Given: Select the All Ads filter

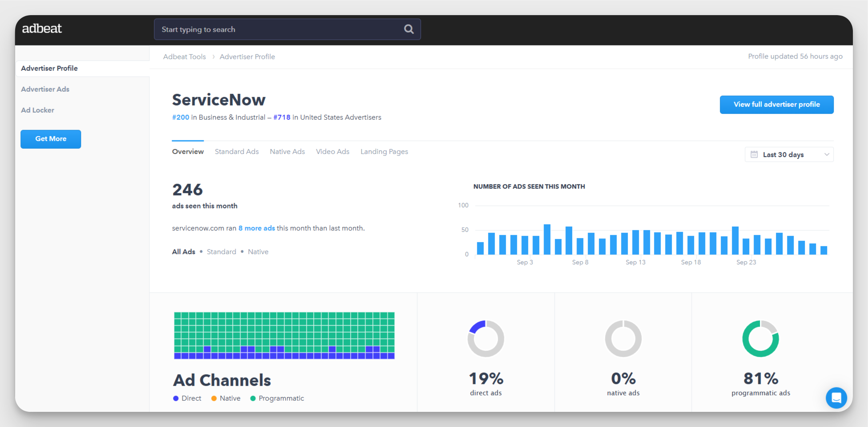Looking at the screenshot, I should tap(183, 252).
